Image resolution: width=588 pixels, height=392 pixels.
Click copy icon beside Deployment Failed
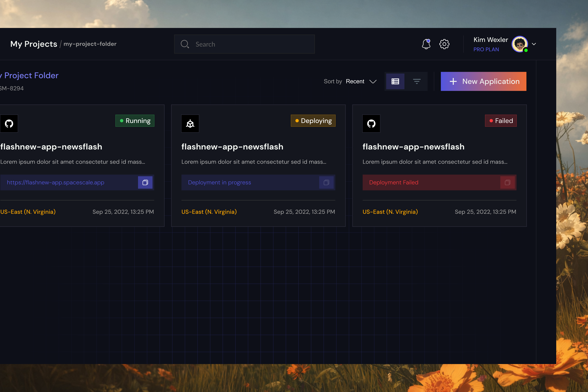coord(508,183)
